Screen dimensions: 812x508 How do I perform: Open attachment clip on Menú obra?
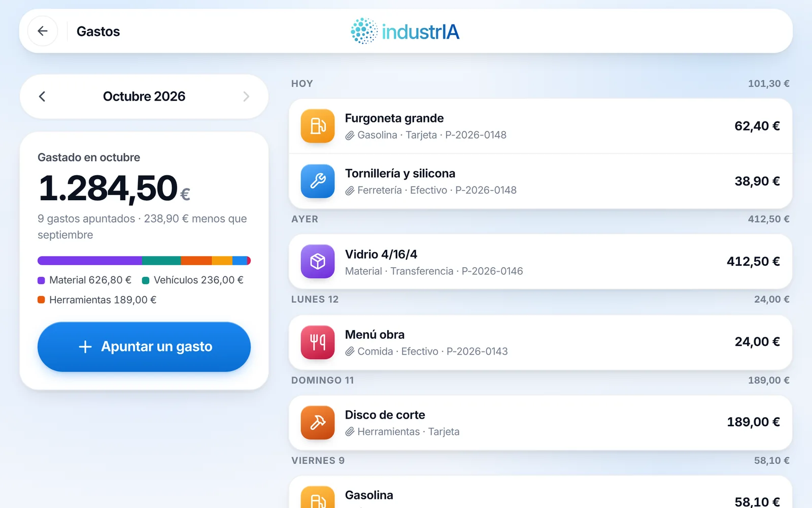click(x=350, y=352)
